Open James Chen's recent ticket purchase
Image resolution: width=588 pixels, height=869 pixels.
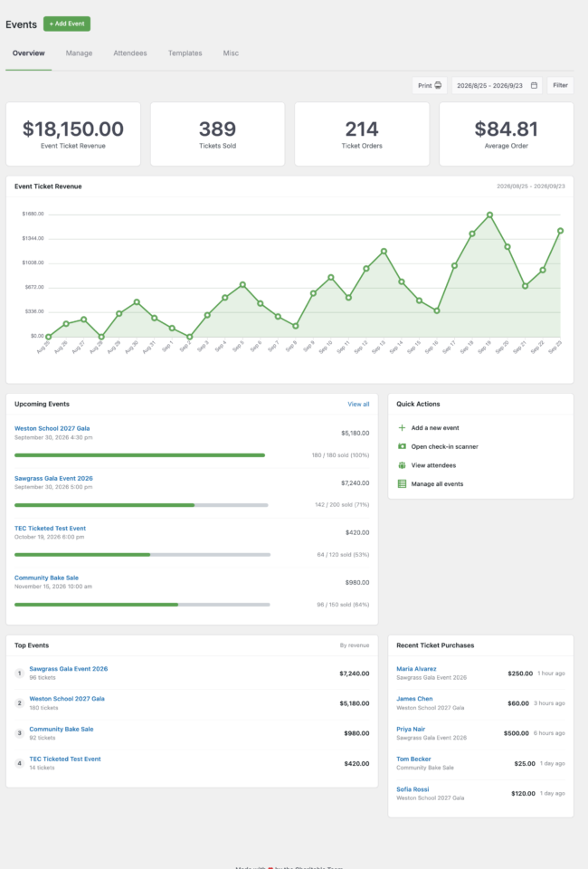414,699
